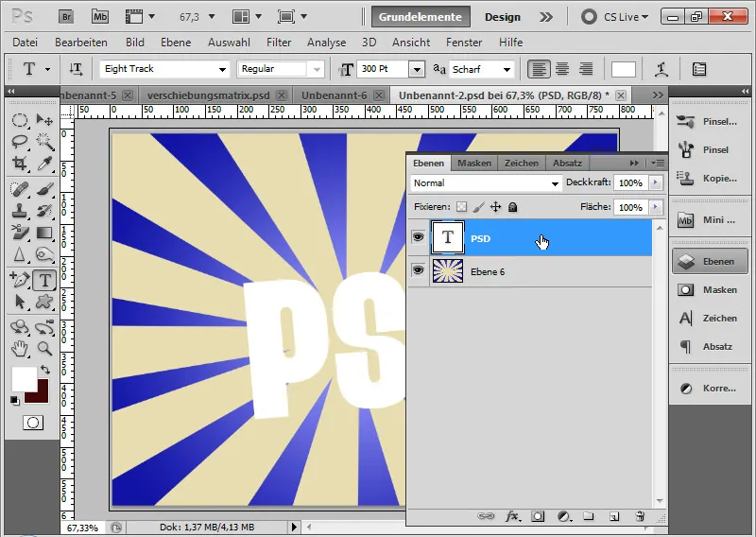Image resolution: width=756 pixels, height=537 pixels.
Task: Toggle lock image pixels
Action: coord(478,207)
